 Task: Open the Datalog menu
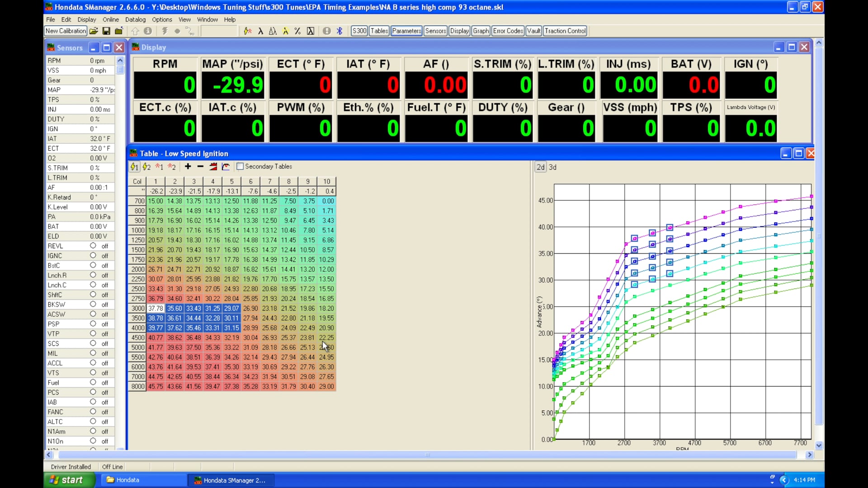(x=135, y=19)
